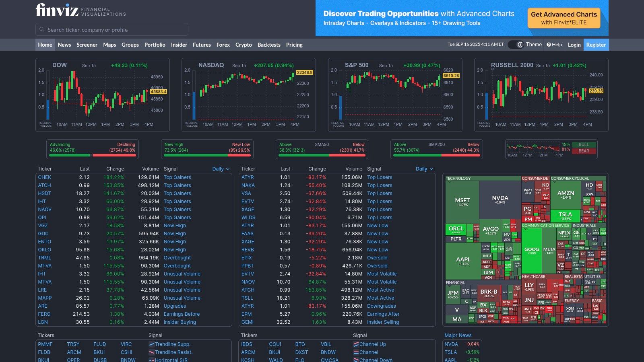Open the OKLO ticker link
644x362 pixels.
pos(45,250)
